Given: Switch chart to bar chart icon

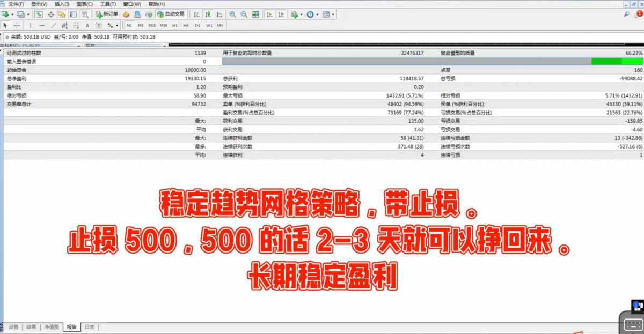Looking at the screenshot, I should click(x=197, y=14).
